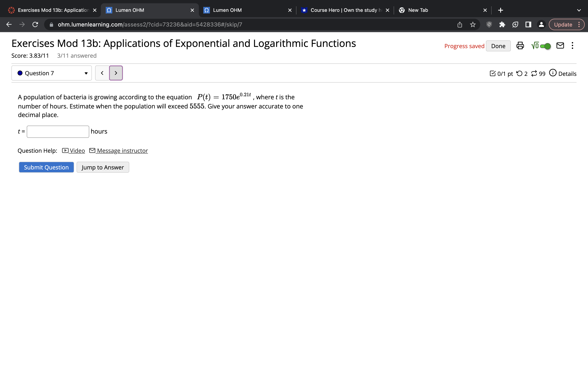Screen dimensions: 588x367
Task: Click the extensions puzzle icon in browser toolbar
Action: 502,24
